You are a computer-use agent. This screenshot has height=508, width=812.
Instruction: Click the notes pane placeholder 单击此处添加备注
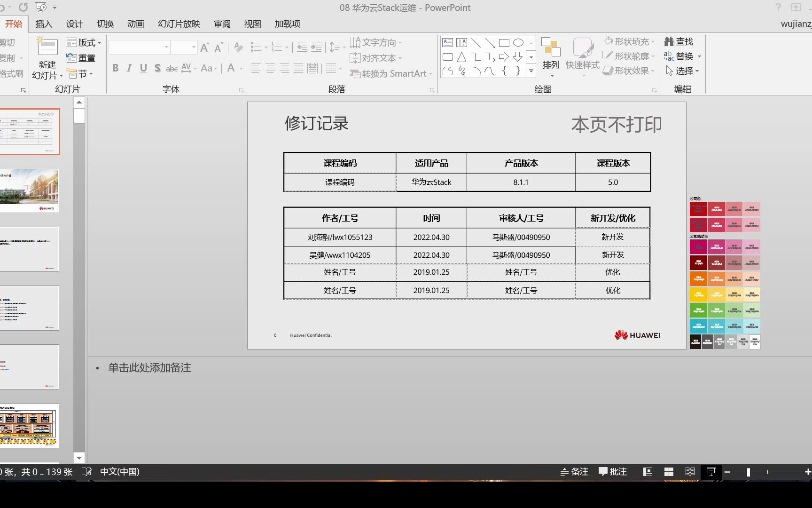[x=149, y=368]
